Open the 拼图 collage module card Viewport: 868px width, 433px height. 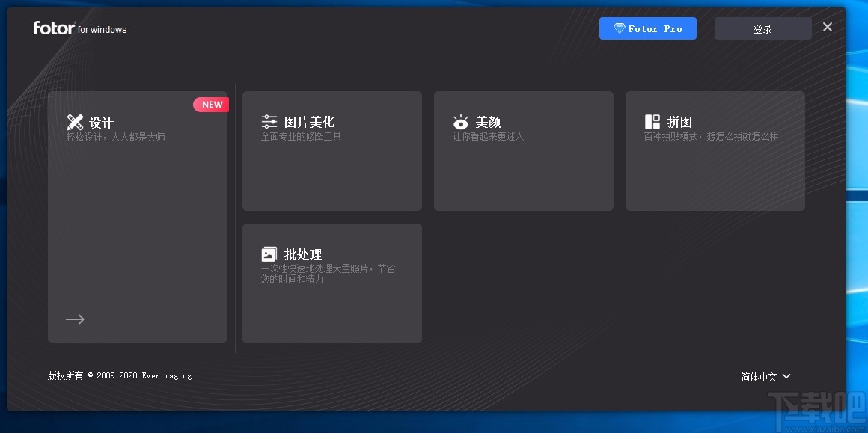(715, 150)
